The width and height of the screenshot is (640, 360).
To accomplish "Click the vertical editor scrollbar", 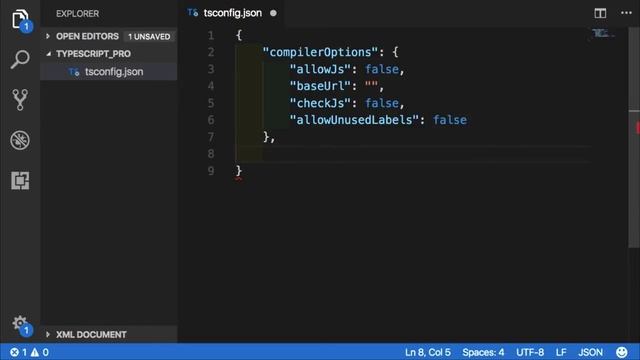I will pyautogui.click(x=634, y=137).
